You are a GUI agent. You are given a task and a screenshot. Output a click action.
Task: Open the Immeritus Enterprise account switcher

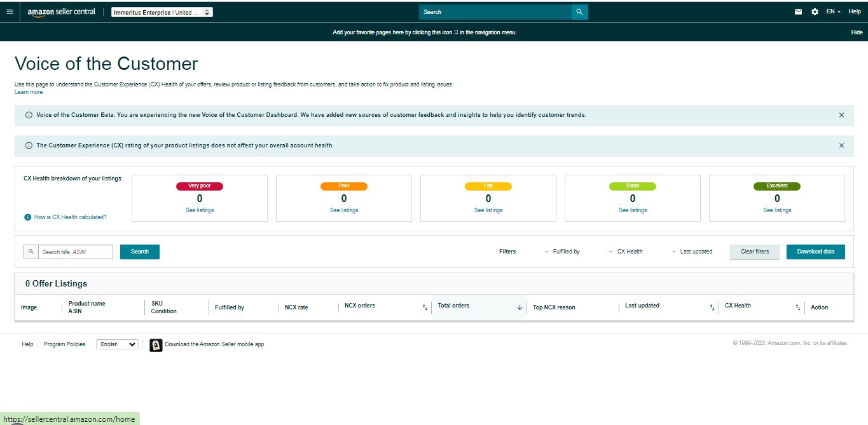point(162,12)
